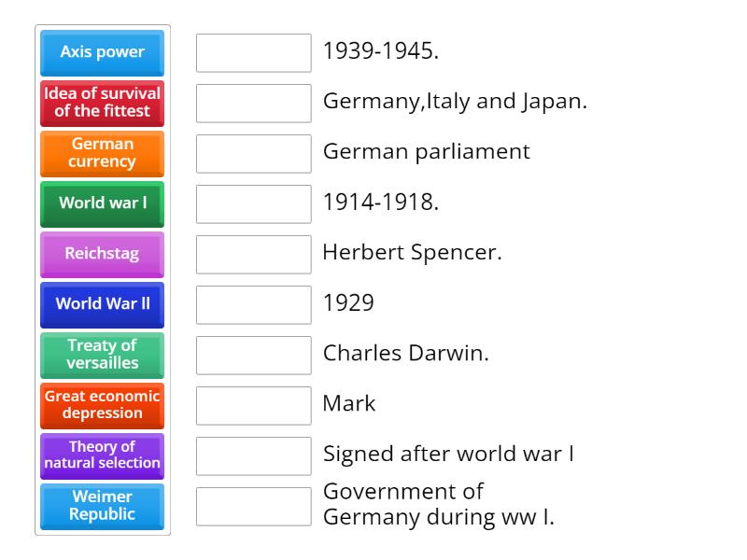The image size is (747, 560).
Task: Click the box beside Herbert Spencer
Action: (x=253, y=254)
